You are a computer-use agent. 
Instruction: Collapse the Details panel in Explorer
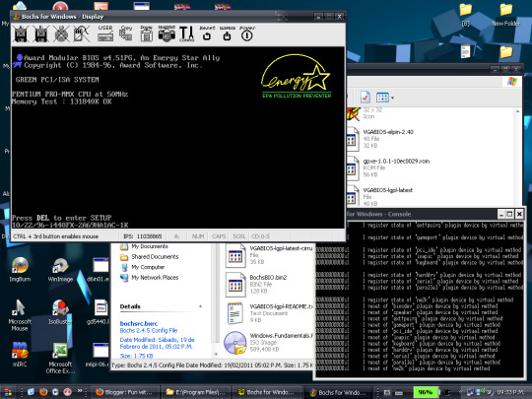pyautogui.click(x=200, y=306)
